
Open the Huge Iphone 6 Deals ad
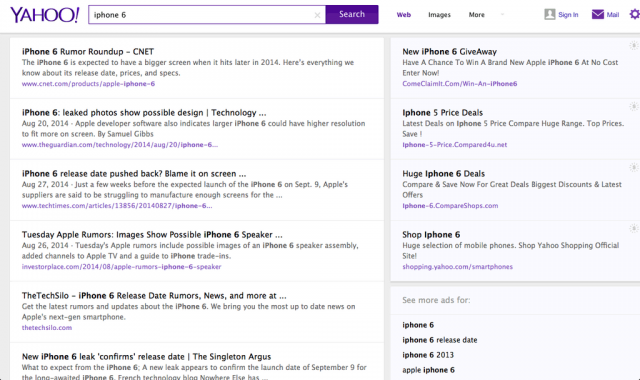pyautogui.click(x=444, y=173)
